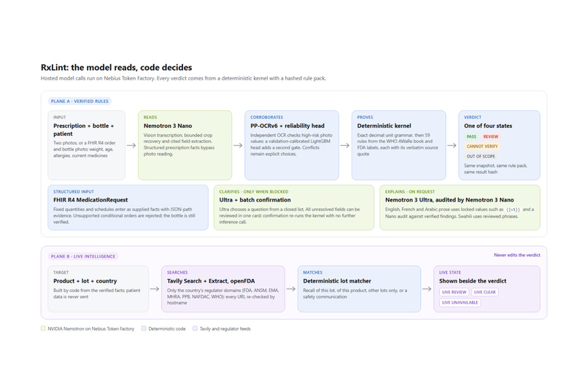Image resolution: width=588 pixels, height=392 pixels.
Task: Click the 'Recall of this lot' description
Action: (355, 293)
